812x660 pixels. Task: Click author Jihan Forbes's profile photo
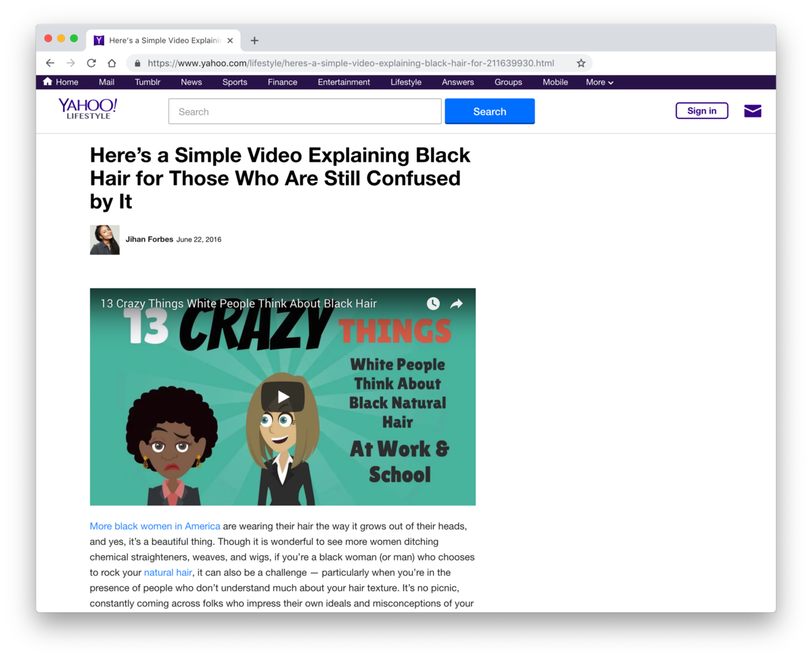105,240
